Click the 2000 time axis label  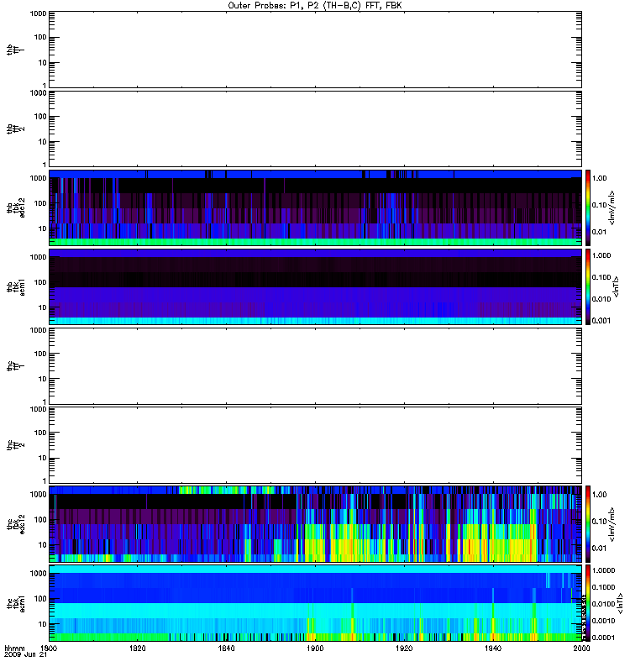580,649
